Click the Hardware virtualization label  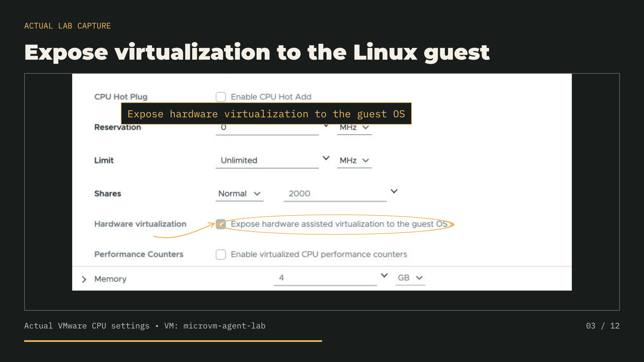point(140,224)
